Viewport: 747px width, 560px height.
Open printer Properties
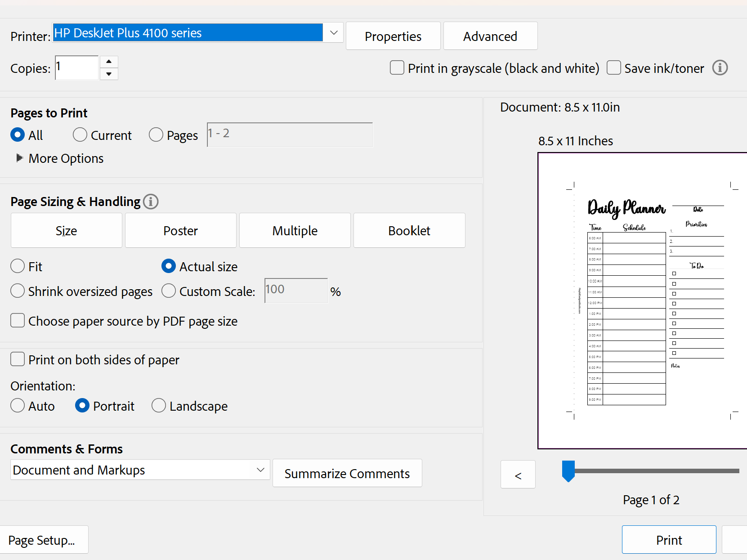(x=393, y=36)
